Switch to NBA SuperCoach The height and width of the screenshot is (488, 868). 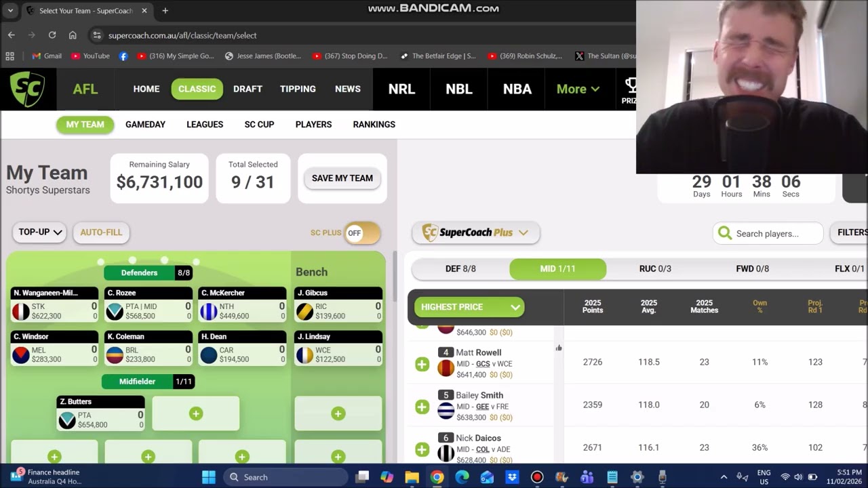[x=517, y=89]
